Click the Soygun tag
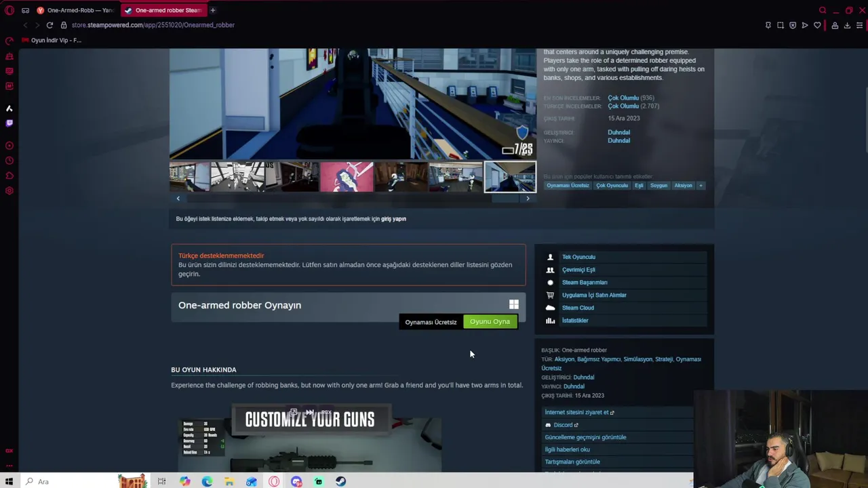 [x=658, y=185]
